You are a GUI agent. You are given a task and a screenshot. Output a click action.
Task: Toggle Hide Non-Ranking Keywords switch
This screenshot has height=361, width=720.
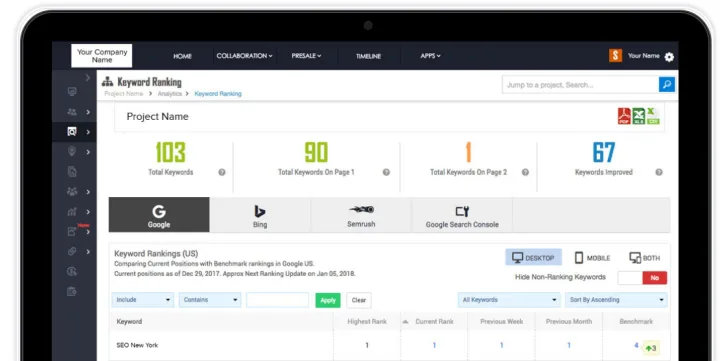(642, 277)
